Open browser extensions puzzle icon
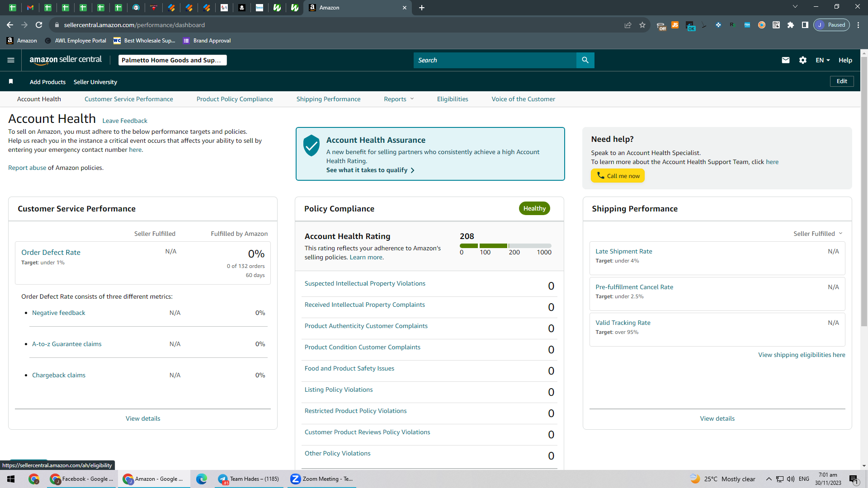868x488 pixels. tap(791, 25)
